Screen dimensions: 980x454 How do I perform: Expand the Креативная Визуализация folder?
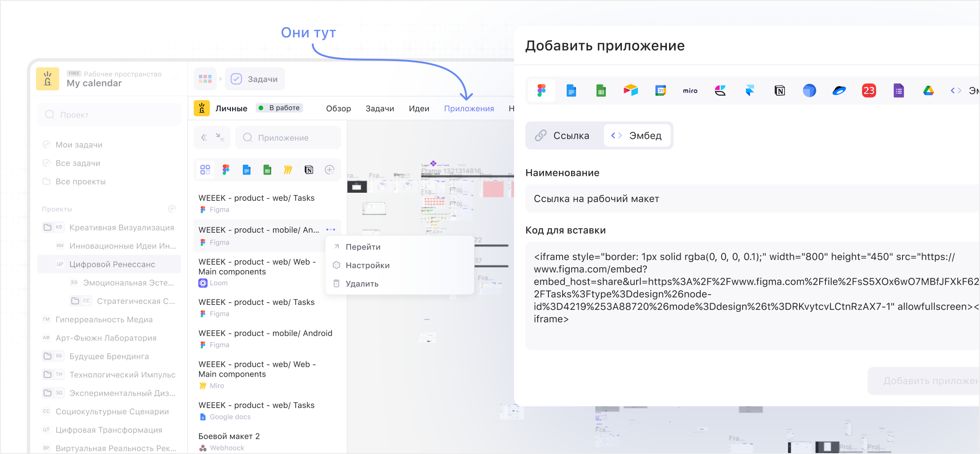pos(48,227)
